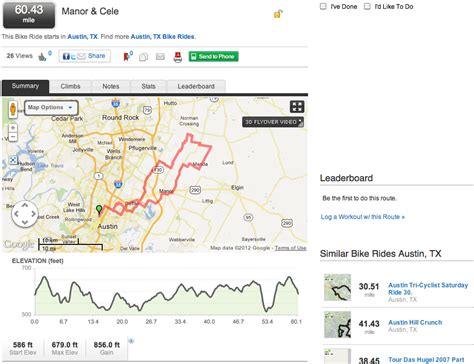
Task: Click the map pan control circle
Action: (25, 214)
